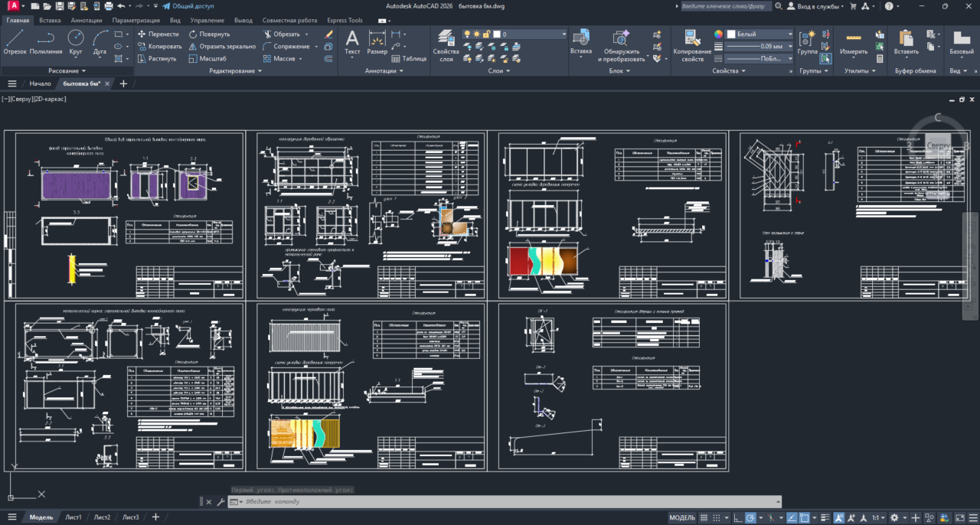Switch to the Аннотации ribbon tab
The height and width of the screenshot is (525, 980).
[86, 21]
